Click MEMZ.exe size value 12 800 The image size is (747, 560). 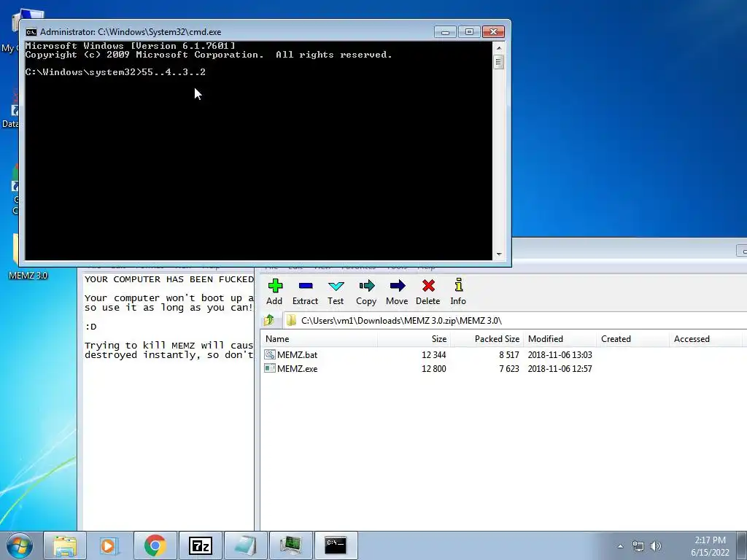click(x=433, y=368)
